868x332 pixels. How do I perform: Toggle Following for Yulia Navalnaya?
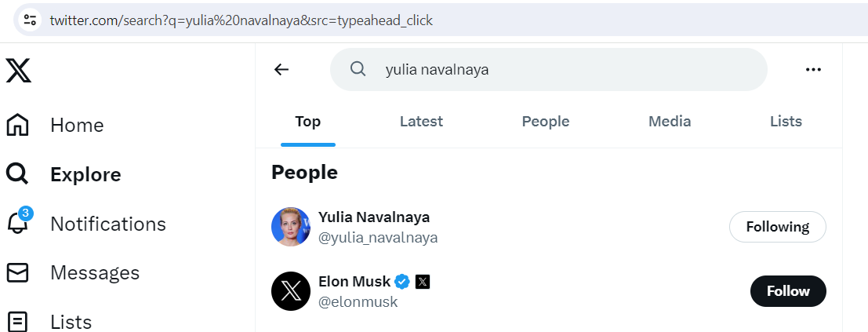[x=777, y=227]
